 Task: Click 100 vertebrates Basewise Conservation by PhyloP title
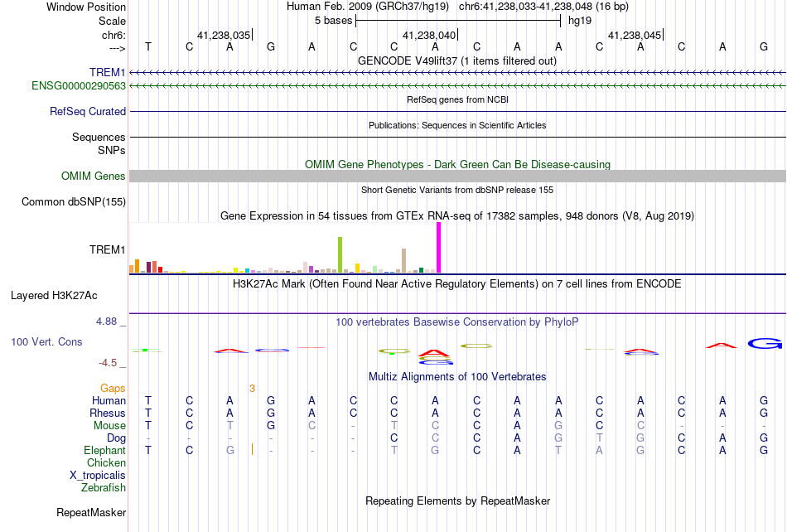(x=457, y=322)
